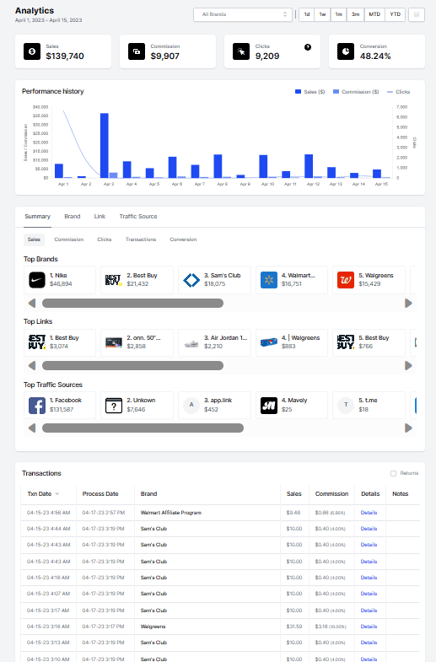
Task: Open the All Brands dropdown
Action: pyautogui.click(x=243, y=14)
